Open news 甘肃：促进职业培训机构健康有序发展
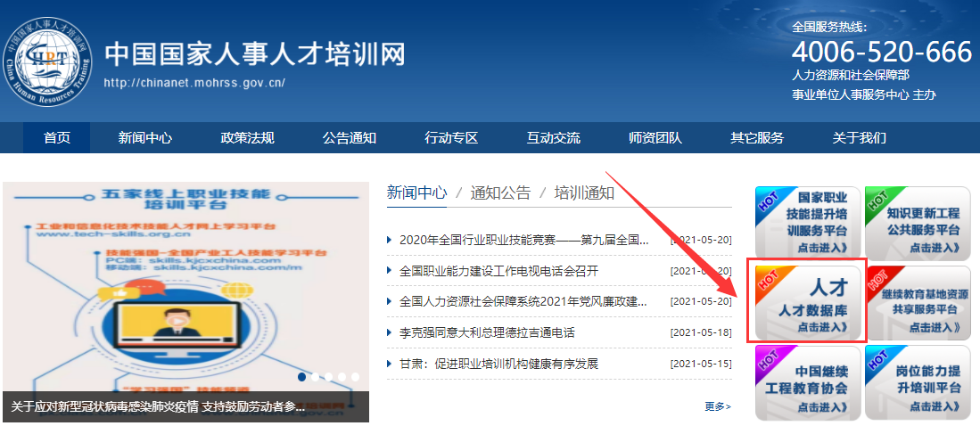Screen dimensions: 980x426 point(498,364)
